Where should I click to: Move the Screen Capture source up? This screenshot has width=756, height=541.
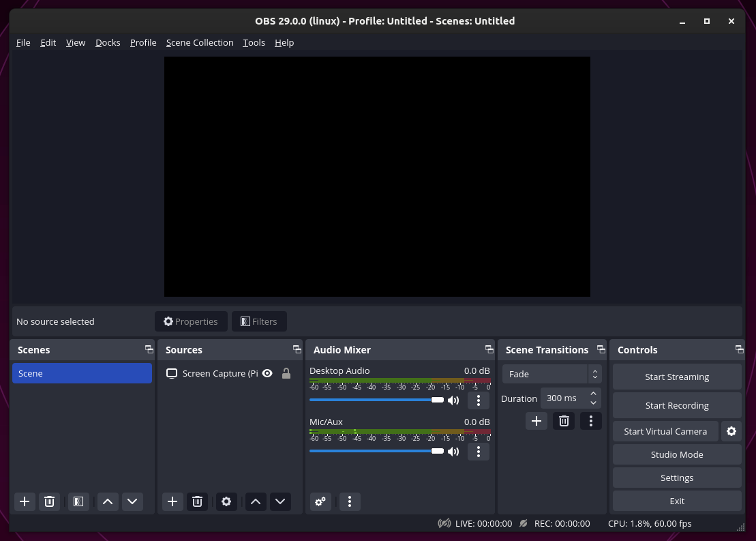pos(256,501)
